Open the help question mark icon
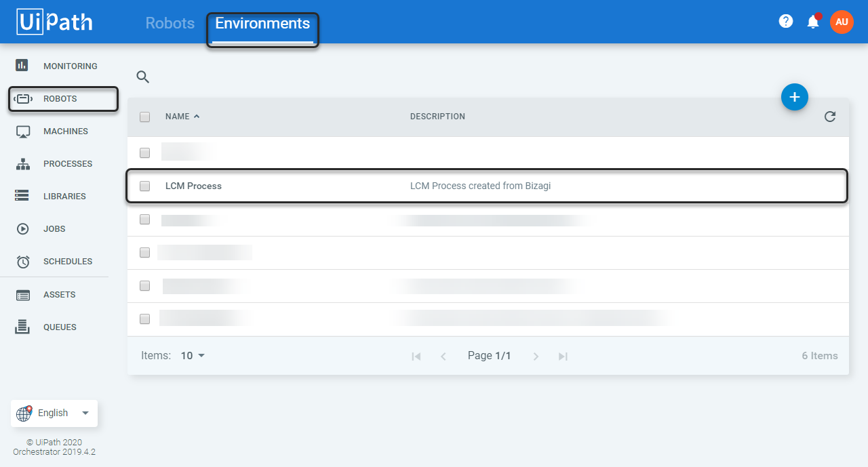 pyautogui.click(x=786, y=22)
